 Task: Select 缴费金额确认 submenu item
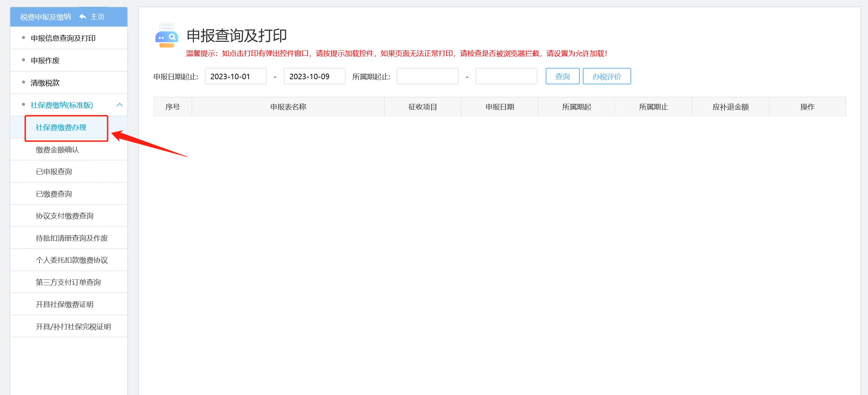click(x=57, y=149)
